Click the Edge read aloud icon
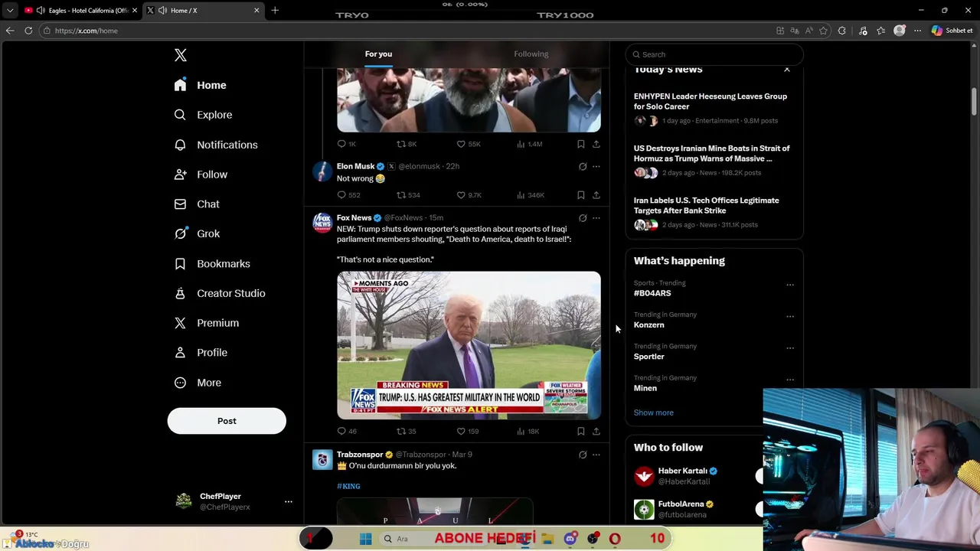This screenshot has height=551, width=980. coord(808,31)
